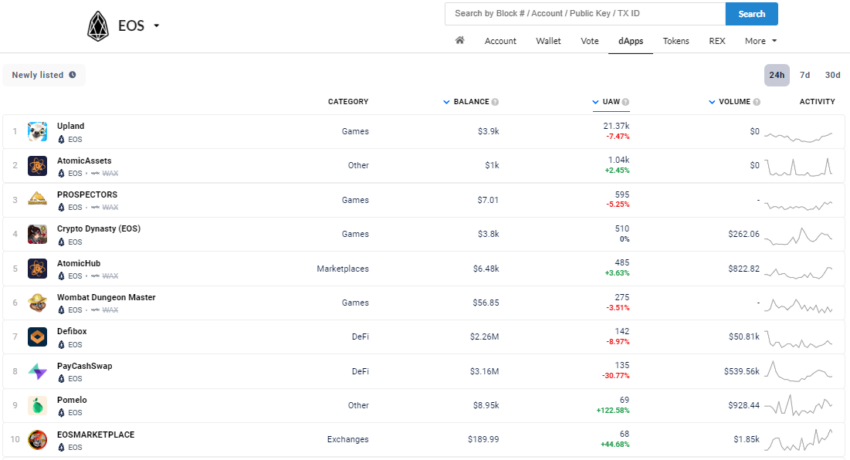Open the Account menu item
The width and height of the screenshot is (850, 460).
[x=500, y=41]
